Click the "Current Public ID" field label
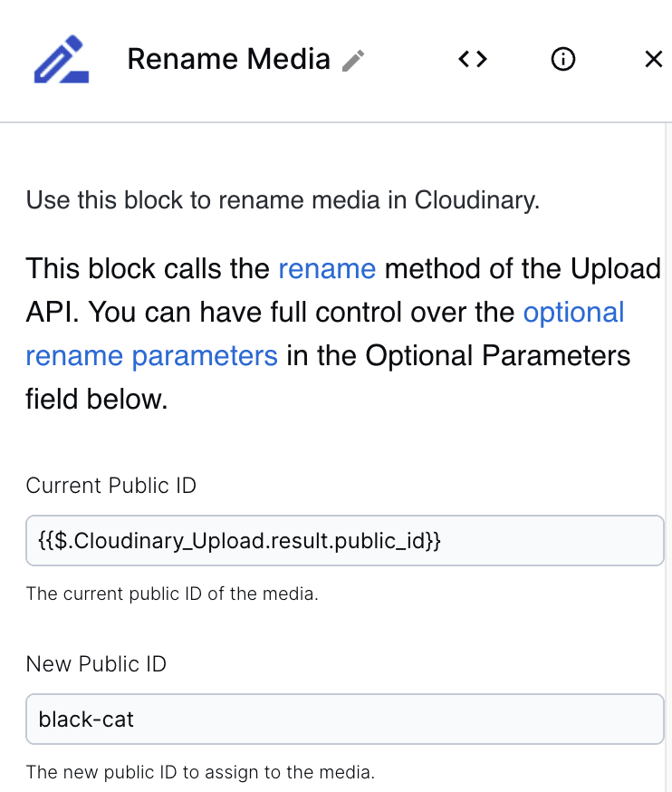Screen dimensions: 672x792 [111, 486]
